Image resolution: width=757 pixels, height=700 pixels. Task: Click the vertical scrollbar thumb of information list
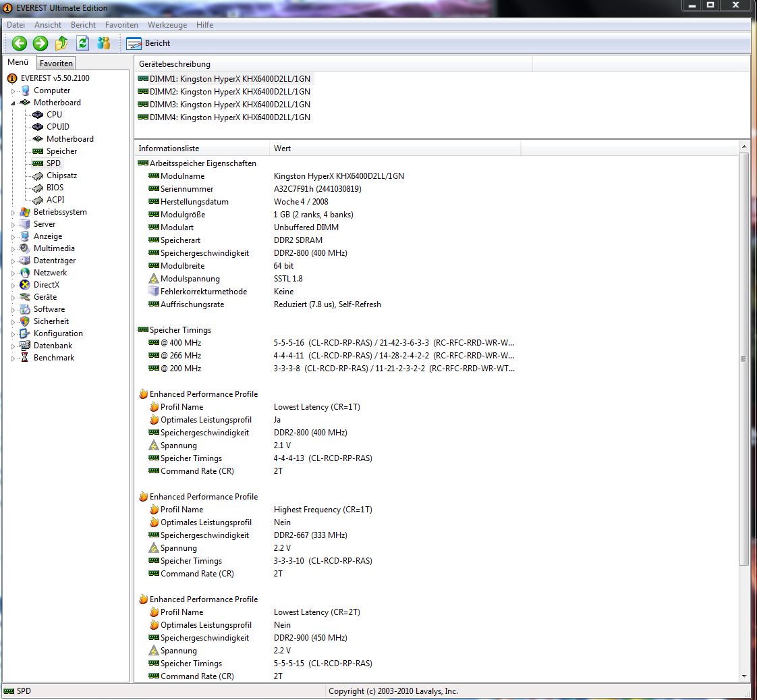[744, 359]
